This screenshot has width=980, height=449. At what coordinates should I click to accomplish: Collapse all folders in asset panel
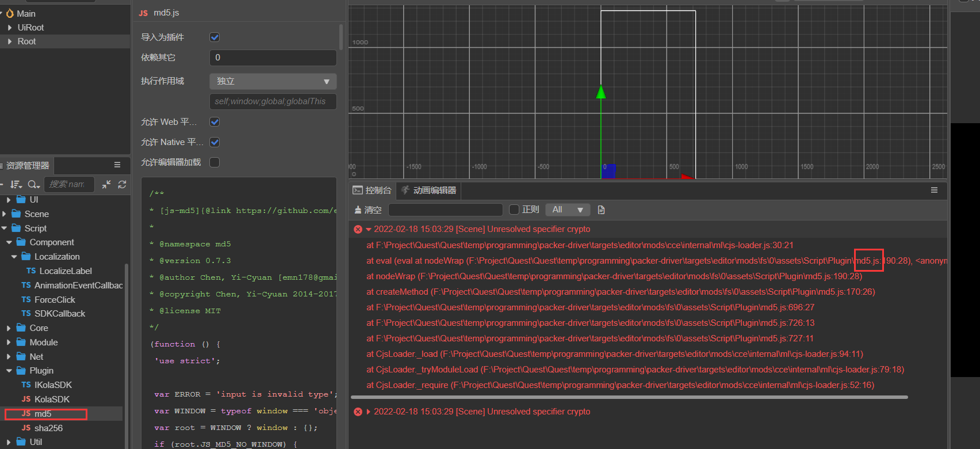click(106, 184)
